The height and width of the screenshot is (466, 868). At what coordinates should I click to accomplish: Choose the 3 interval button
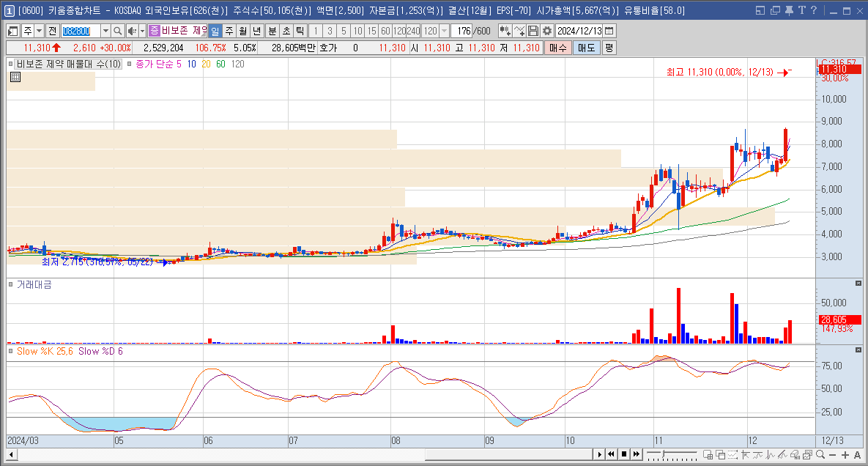[x=330, y=31]
